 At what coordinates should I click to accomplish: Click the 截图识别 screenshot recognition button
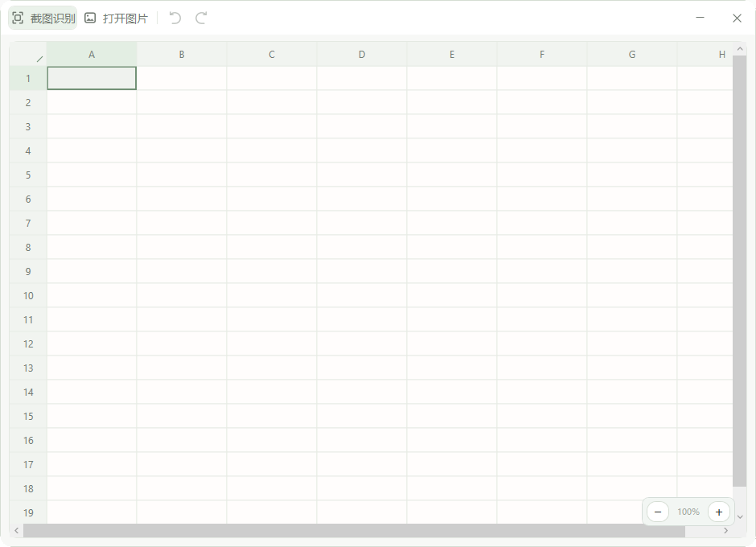[x=43, y=19]
